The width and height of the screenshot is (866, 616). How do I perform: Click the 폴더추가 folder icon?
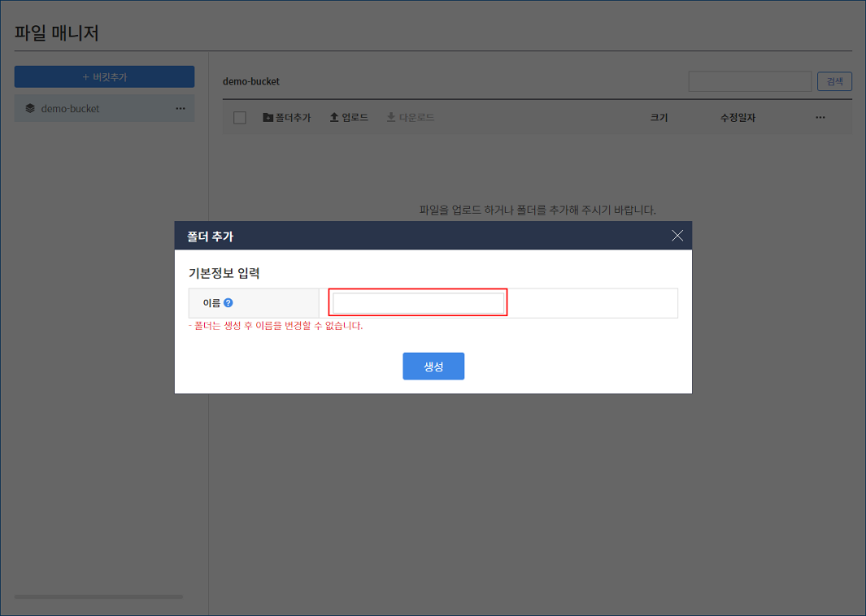click(268, 118)
